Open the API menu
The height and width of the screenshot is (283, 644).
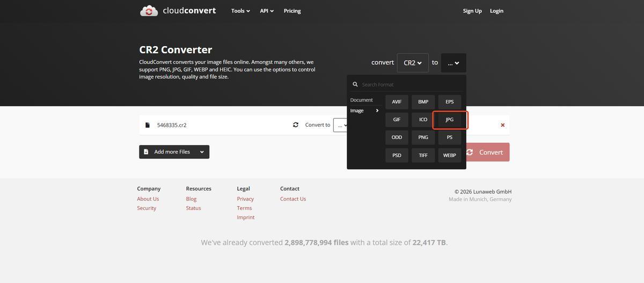267,11
